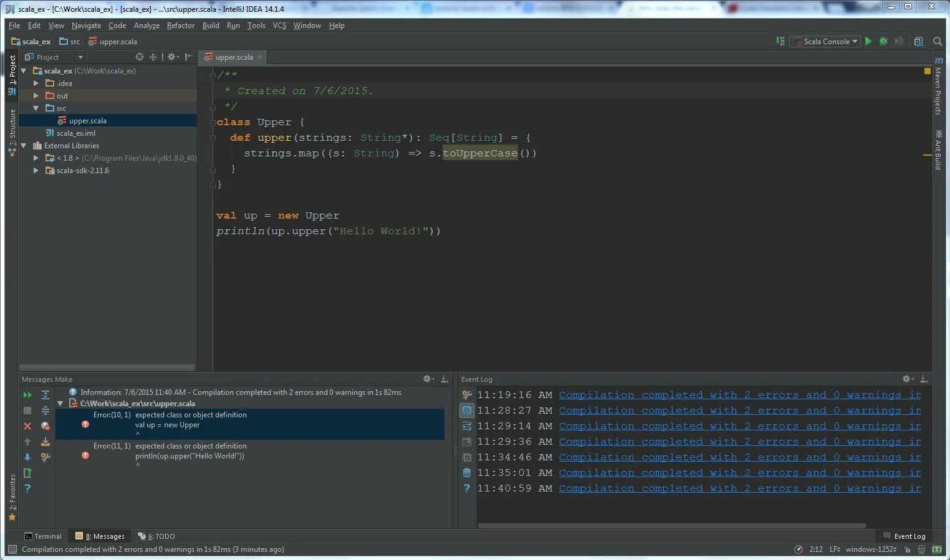Collapse upper.scala node in Messages tree

(60, 404)
